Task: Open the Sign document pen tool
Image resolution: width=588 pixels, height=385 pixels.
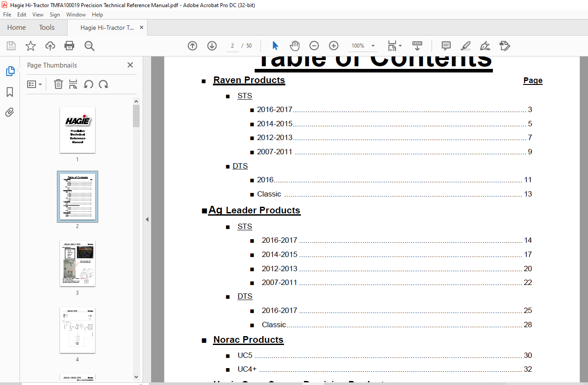Action: (x=485, y=46)
